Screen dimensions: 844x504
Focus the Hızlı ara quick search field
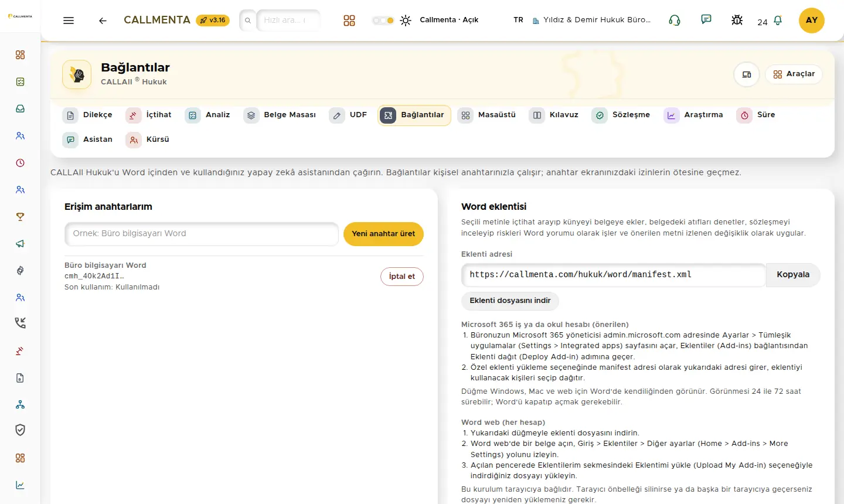(288, 21)
